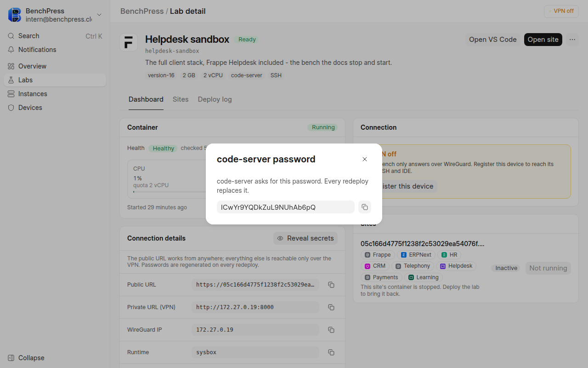The width and height of the screenshot is (588, 368).
Task: Click the Devices shield icon
Action: 11,108
